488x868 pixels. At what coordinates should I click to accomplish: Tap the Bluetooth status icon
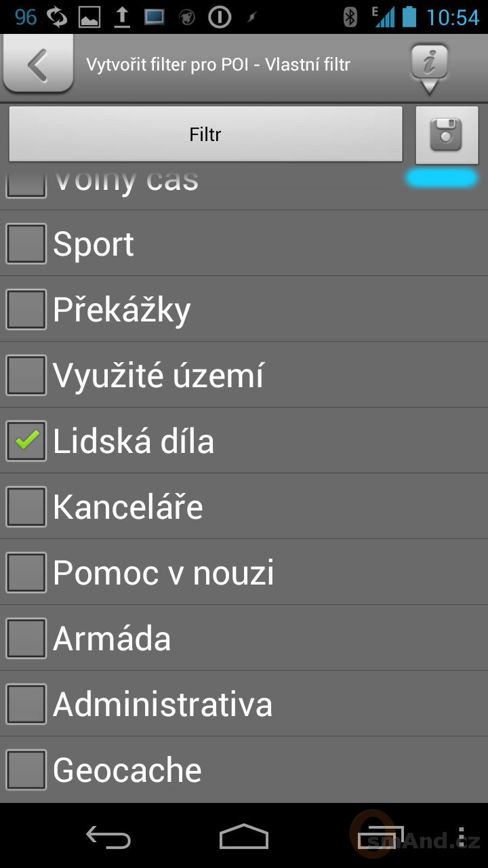(x=350, y=17)
